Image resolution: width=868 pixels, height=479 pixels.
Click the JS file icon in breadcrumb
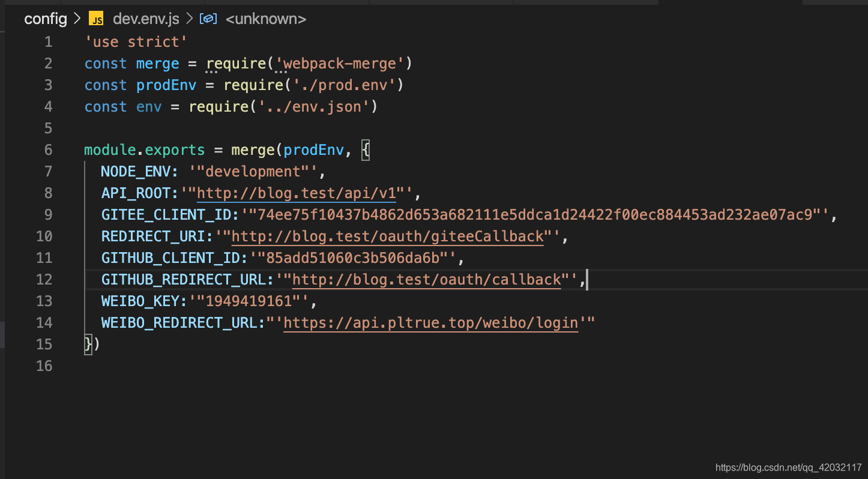point(96,19)
